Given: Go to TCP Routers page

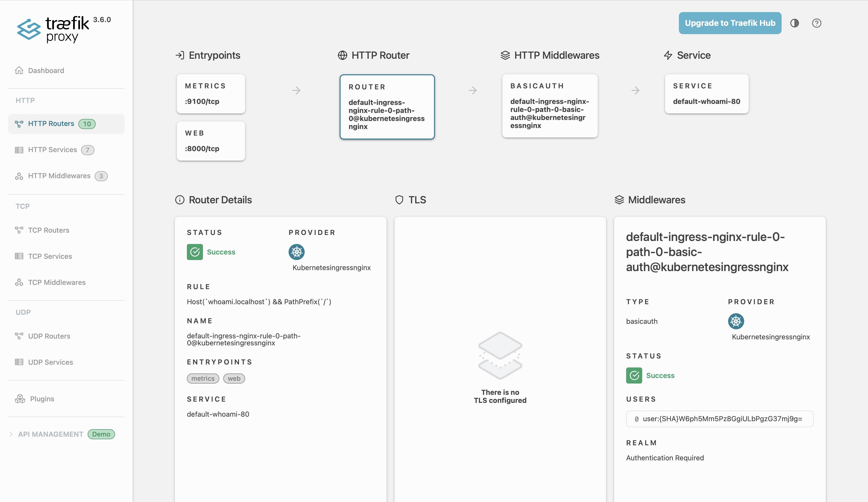Looking at the screenshot, I should (48, 230).
